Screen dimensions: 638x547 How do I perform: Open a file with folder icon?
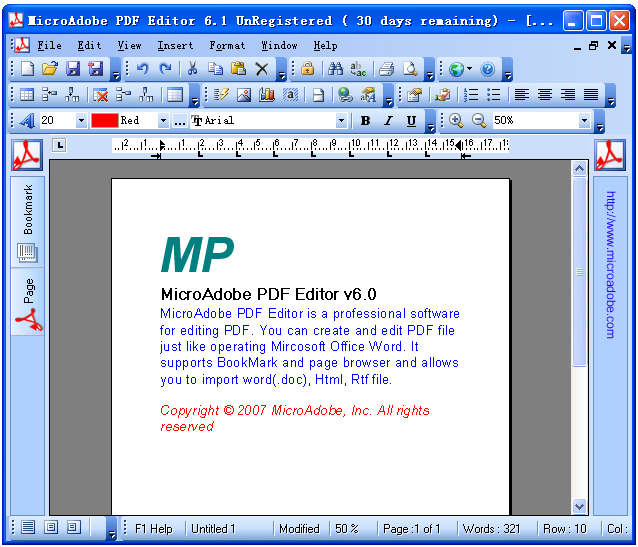(50, 69)
